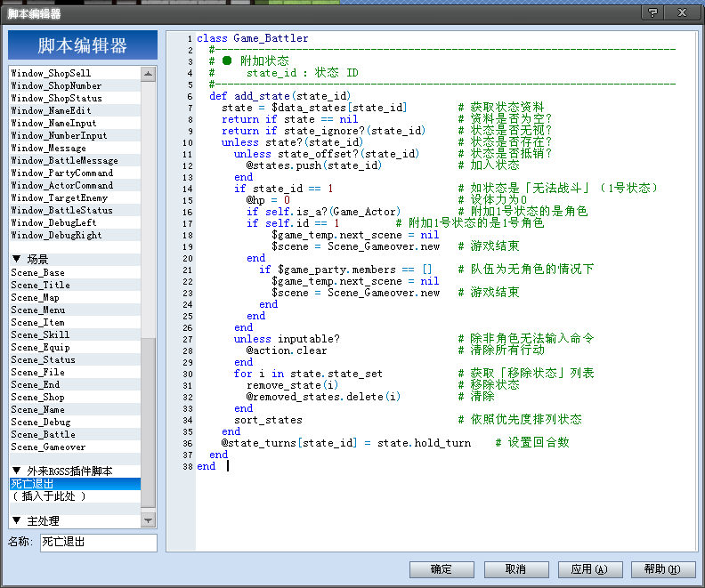Screen dimensions: 705x588
Task: Select Window_ShopSell in script list
Action: click(75, 73)
